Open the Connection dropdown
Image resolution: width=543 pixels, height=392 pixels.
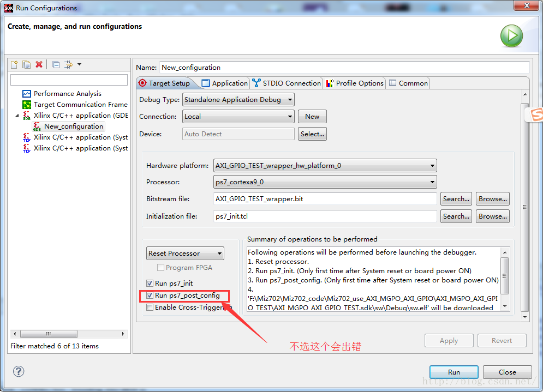(x=238, y=117)
